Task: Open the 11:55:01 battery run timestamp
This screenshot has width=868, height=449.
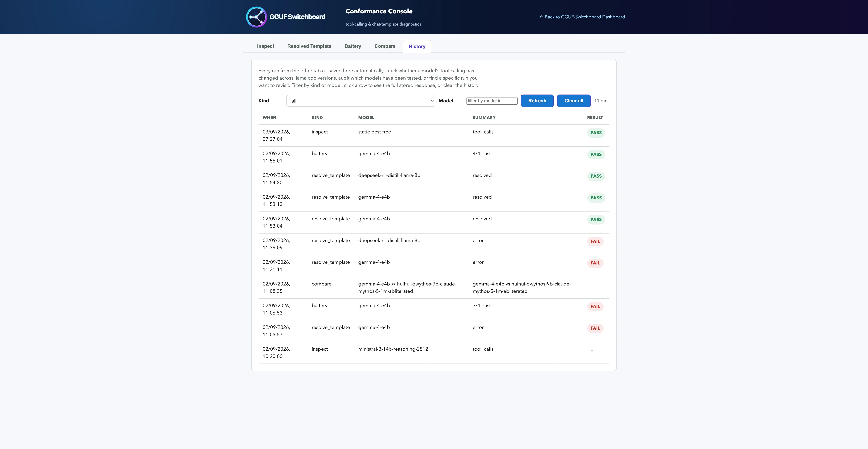Action: coord(276,157)
